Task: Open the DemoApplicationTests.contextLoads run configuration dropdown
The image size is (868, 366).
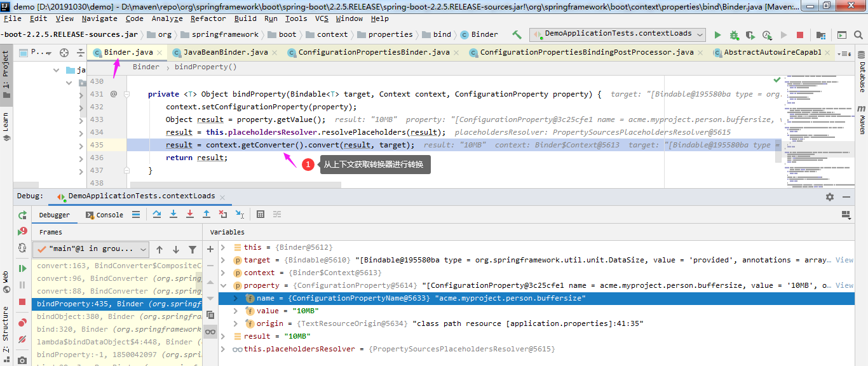Action: (618, 34)
